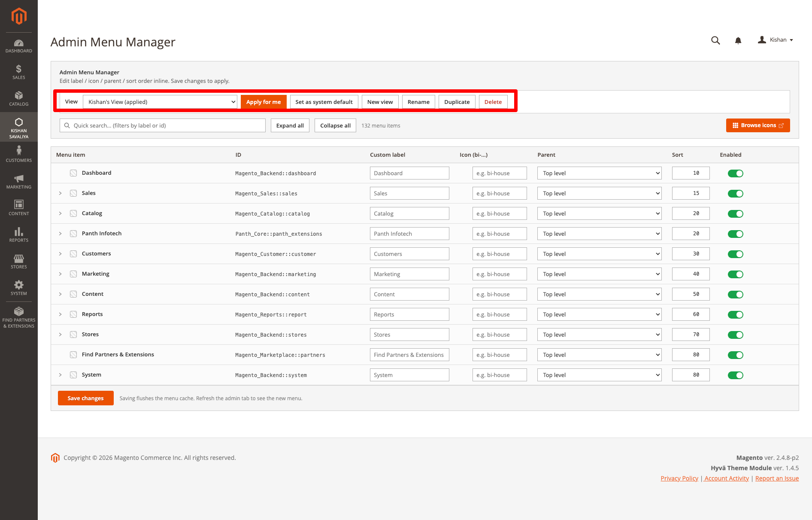The height and width of the screenshot is (520, 812).
Task: Click the icon placeholder for Catalog row
Action: (73, 213)
